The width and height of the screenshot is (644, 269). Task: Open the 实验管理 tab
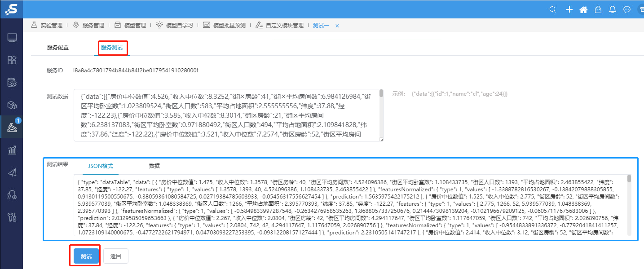click(51, 26)
